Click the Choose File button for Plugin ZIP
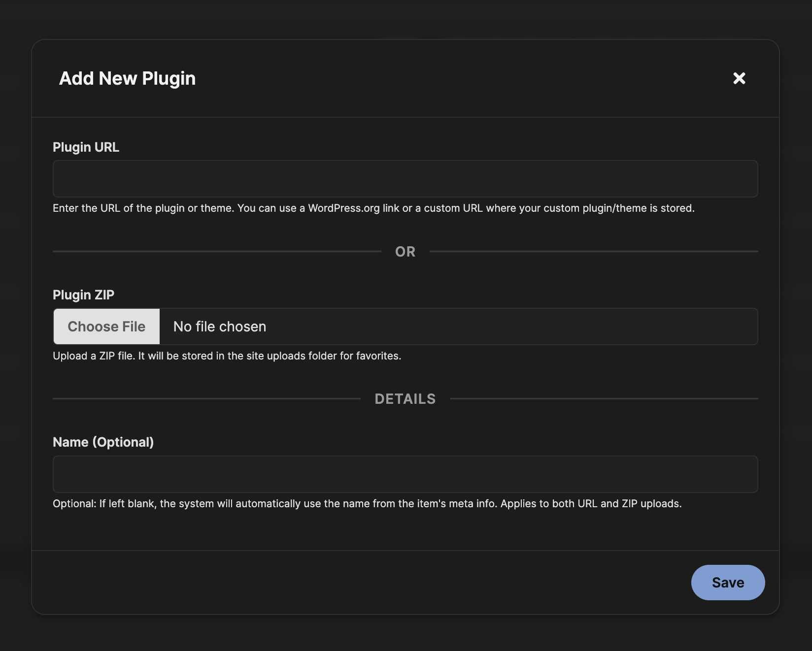 106,326
